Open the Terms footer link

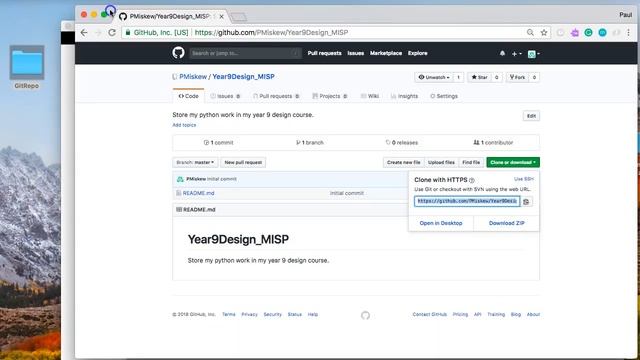click(x=229, y=315)
